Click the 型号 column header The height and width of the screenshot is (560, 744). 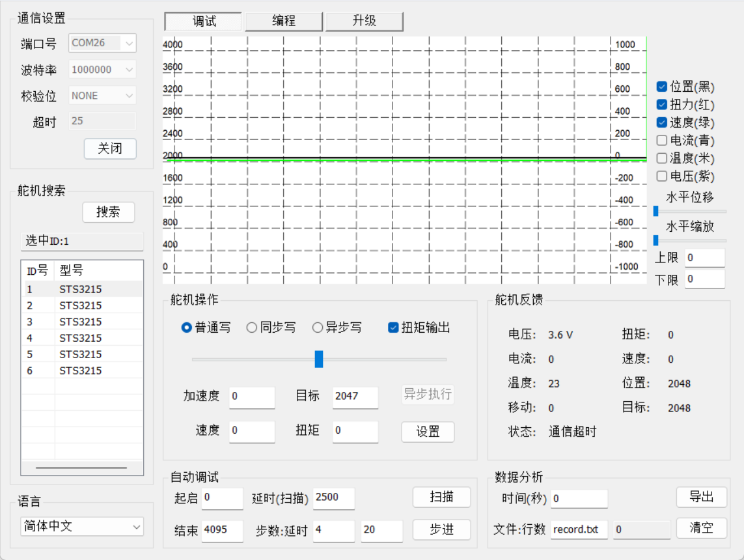point(99,271)
